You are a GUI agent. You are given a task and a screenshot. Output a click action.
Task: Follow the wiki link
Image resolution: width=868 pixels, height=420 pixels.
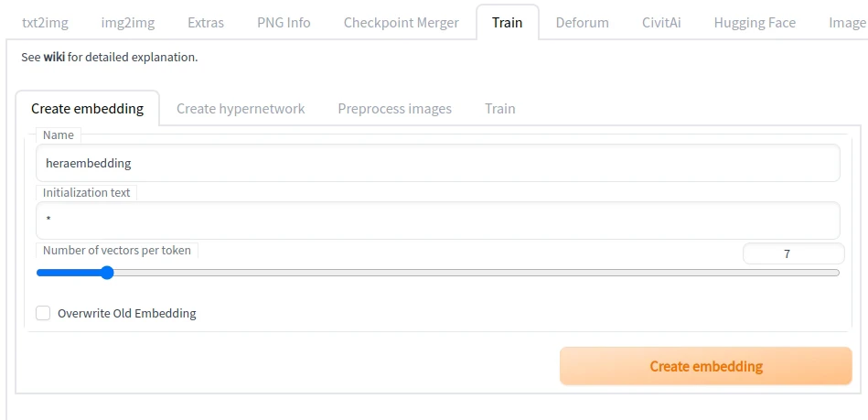click(x=54, y=57)
